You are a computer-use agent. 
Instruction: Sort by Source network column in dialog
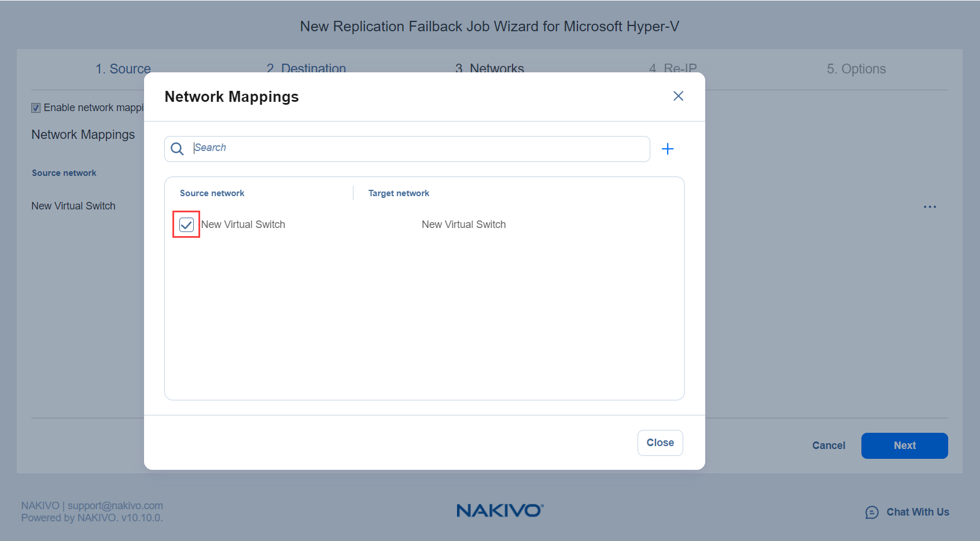[x=212, y=193]
